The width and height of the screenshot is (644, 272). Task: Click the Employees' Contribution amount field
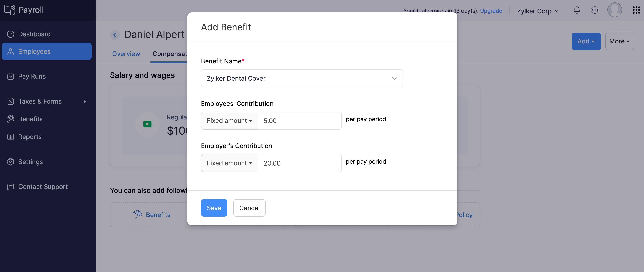coord(299,120)
